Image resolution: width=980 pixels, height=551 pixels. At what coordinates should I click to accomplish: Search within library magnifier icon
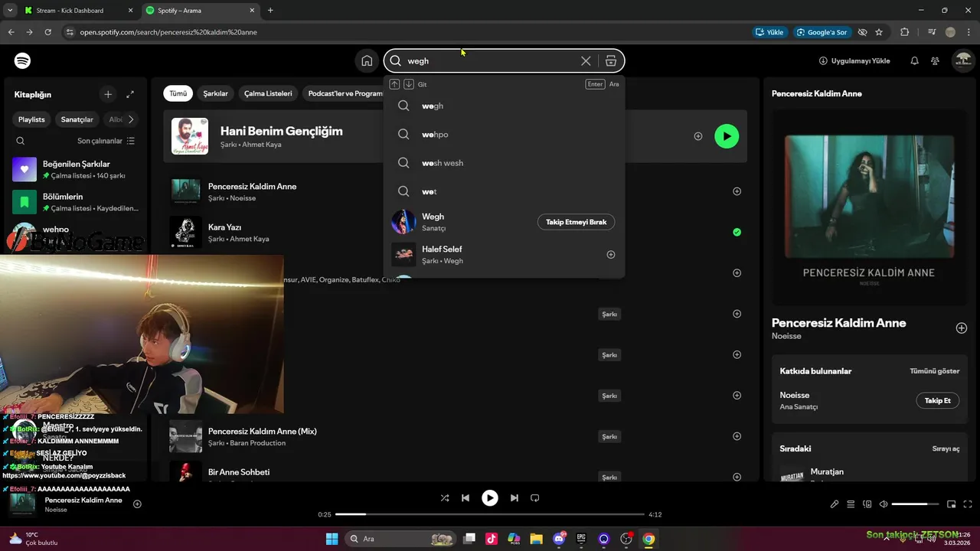[x=21, y=141]
